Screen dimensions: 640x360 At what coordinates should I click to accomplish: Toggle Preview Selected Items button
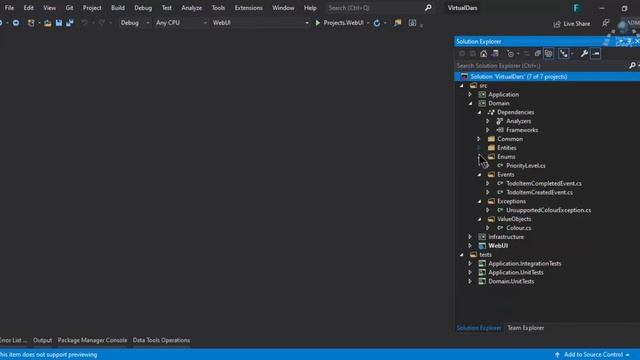click(596, 53)
